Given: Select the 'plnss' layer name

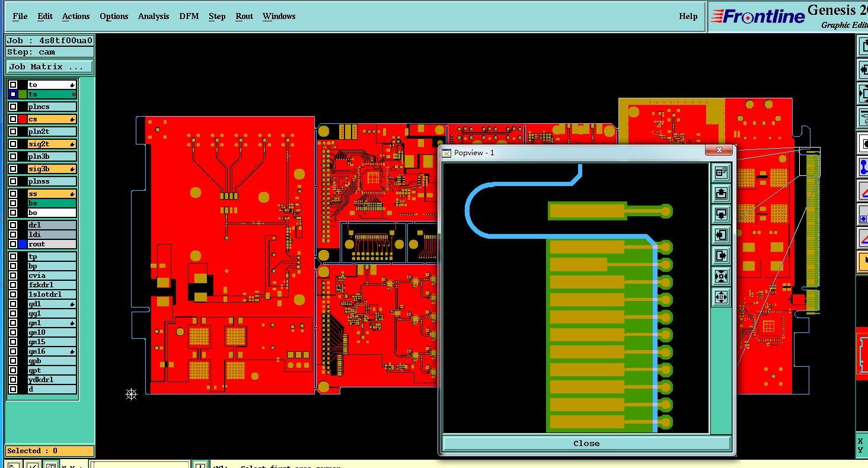Looking at the screenshot, I should pyautogui.click(x=52, y=181).
